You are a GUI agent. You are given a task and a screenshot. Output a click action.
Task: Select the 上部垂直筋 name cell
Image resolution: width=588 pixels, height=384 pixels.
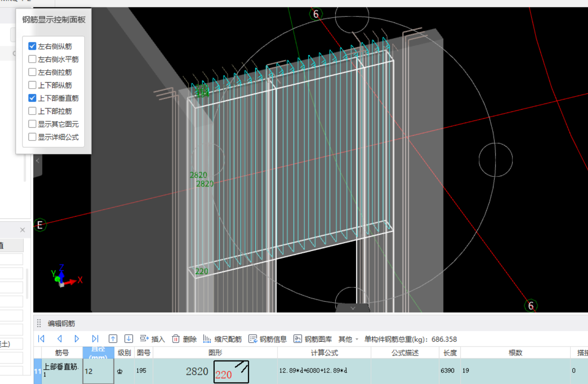[x=62, y=371]
